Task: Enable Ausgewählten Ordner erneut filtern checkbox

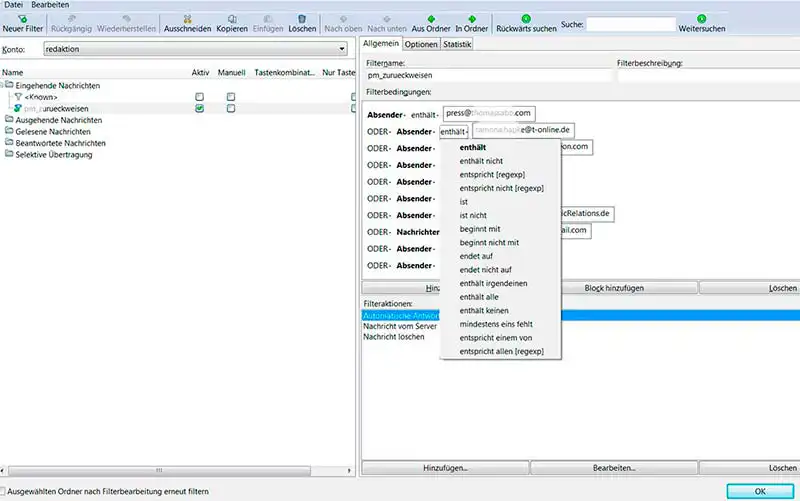Action: (x=3, y=491)
